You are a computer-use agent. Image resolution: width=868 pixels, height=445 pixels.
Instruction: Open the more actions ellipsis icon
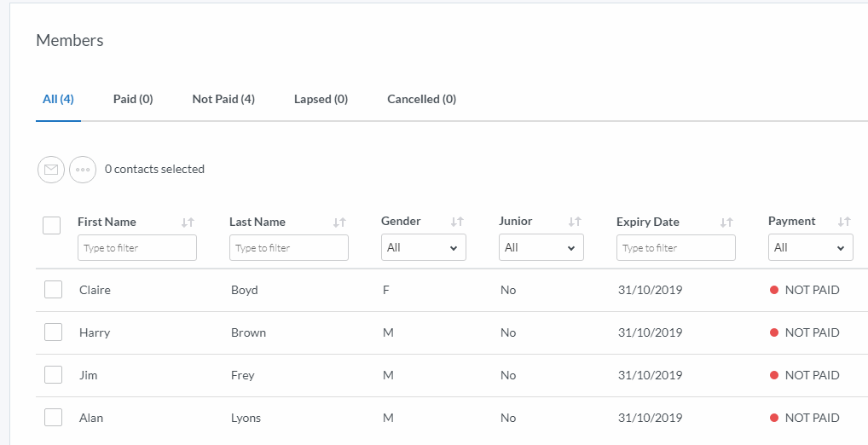[83, 170]
